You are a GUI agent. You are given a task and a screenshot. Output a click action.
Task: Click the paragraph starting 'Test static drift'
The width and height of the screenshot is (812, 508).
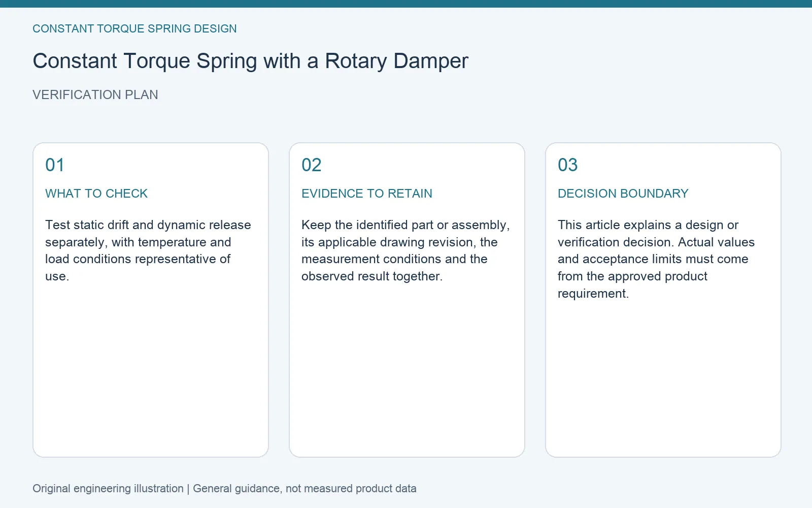coord(148,250)
